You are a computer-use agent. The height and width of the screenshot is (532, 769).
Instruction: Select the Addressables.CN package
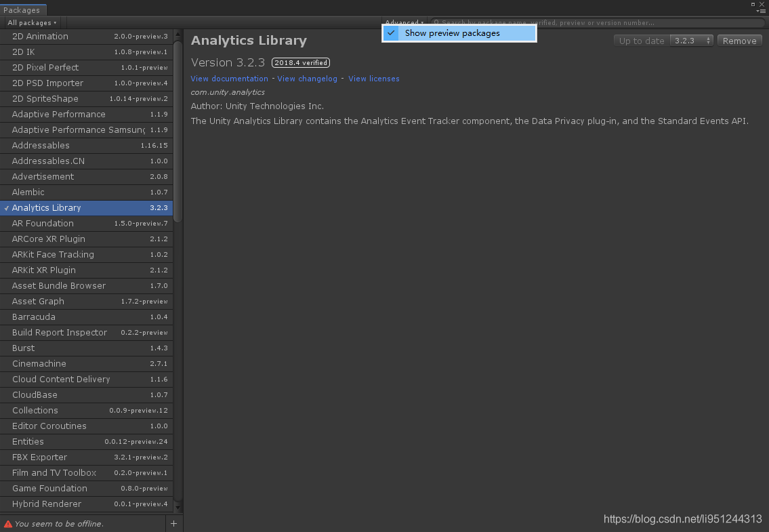pos(86,161)
